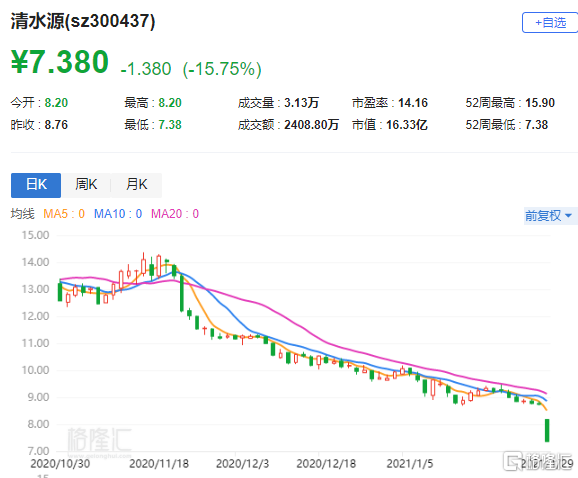Click the 清水源(sz300437) stock title
Screen dimensions: 578x478
click(83, 21)
